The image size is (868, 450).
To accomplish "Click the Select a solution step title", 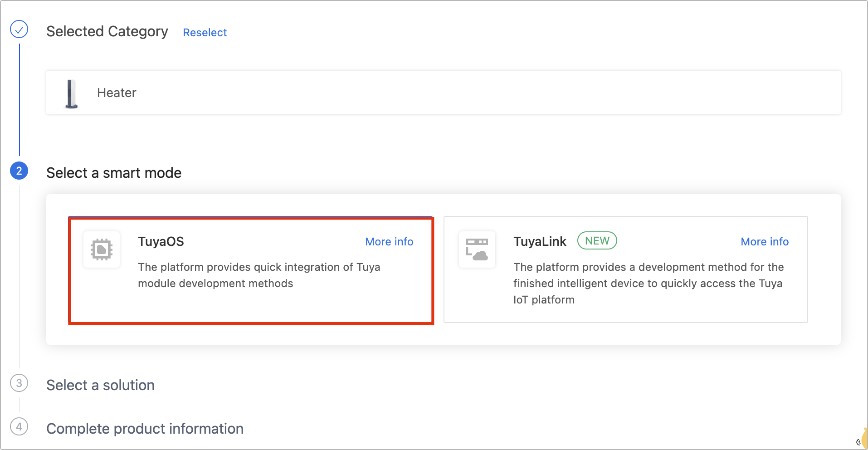I will coord(100,385).
